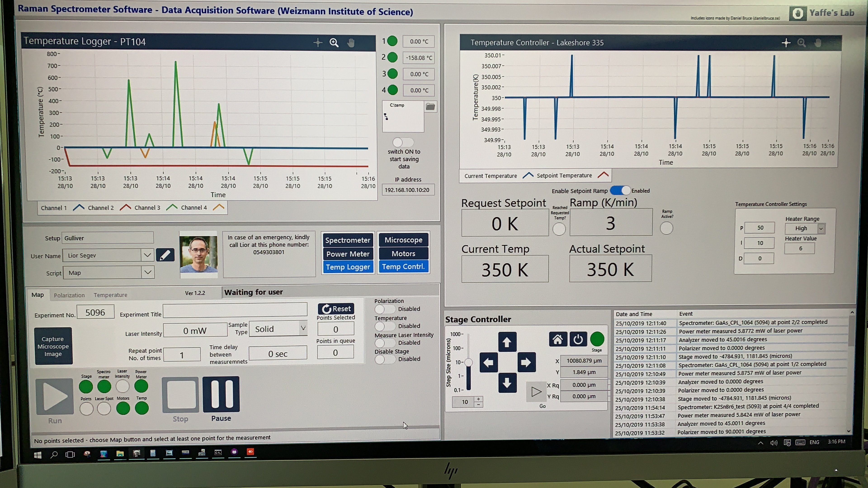Click the stage power icon button
The width and height of the screenshot is (868, 488).
578,339
